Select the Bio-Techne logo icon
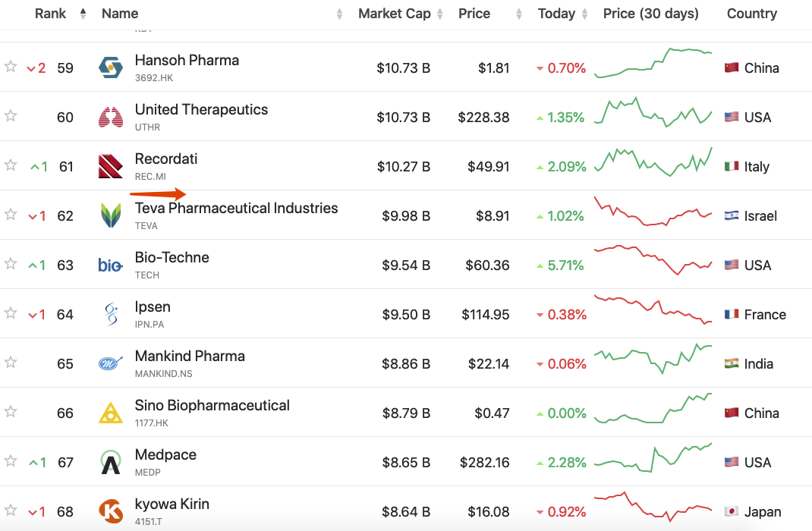 point(111,265)
